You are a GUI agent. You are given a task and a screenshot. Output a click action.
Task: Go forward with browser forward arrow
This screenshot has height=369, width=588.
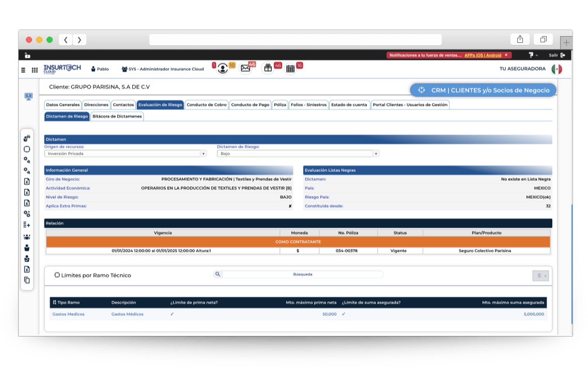pos(80,40)
